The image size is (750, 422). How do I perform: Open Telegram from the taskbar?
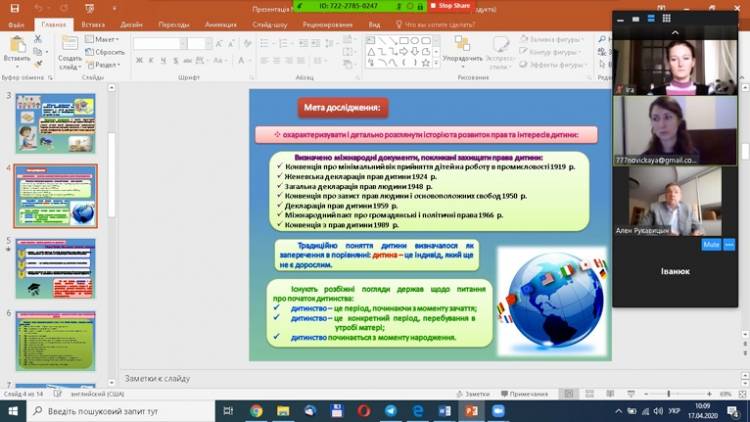[x=390, y=411]
